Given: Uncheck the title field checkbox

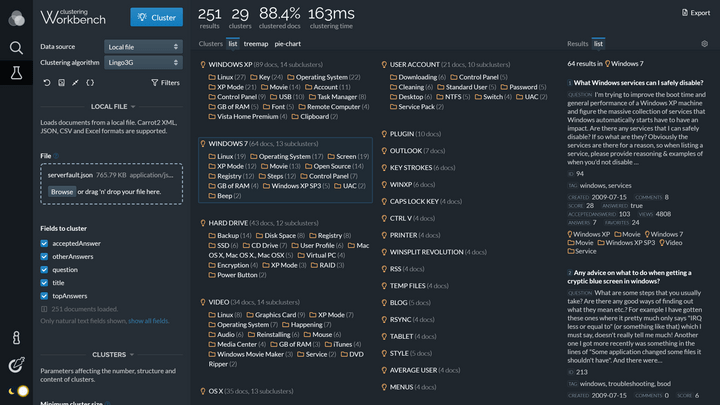Looking at the screenshot, I should point(44,283).
